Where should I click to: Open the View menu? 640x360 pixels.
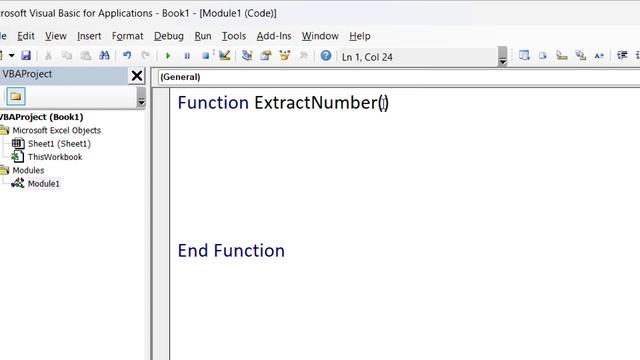[56, 36]
